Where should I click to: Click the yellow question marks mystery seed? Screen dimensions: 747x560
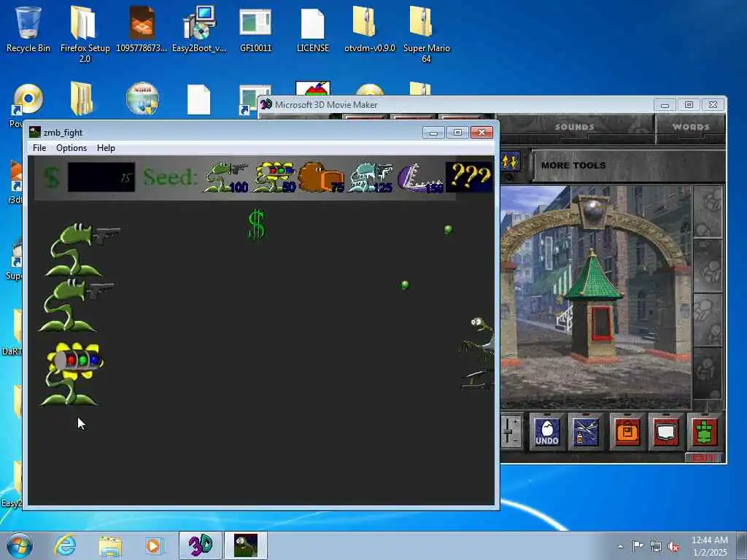469,176
